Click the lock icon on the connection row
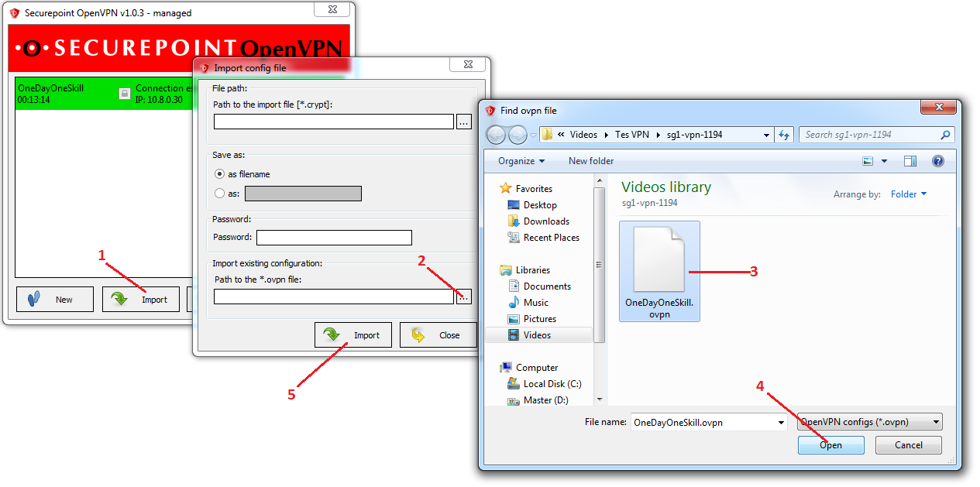Image resolution: width=980 pixels, height=487 pixels. [x=124, y=94]
